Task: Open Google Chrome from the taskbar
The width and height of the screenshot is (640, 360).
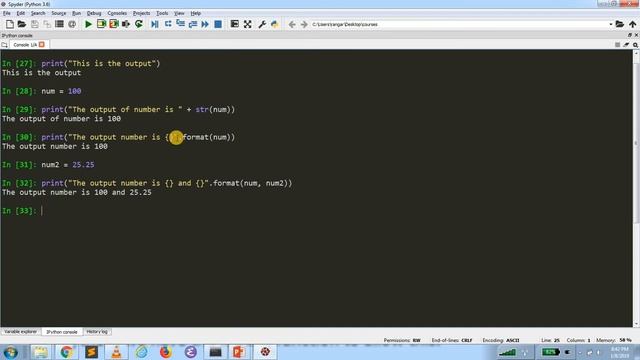Action: point(66,352)
